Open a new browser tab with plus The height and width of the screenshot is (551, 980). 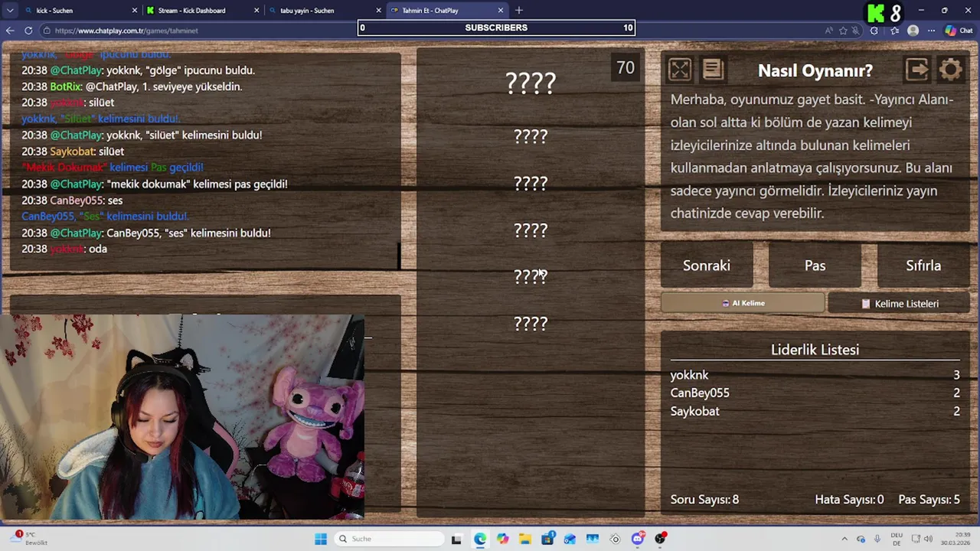[519, 10]
